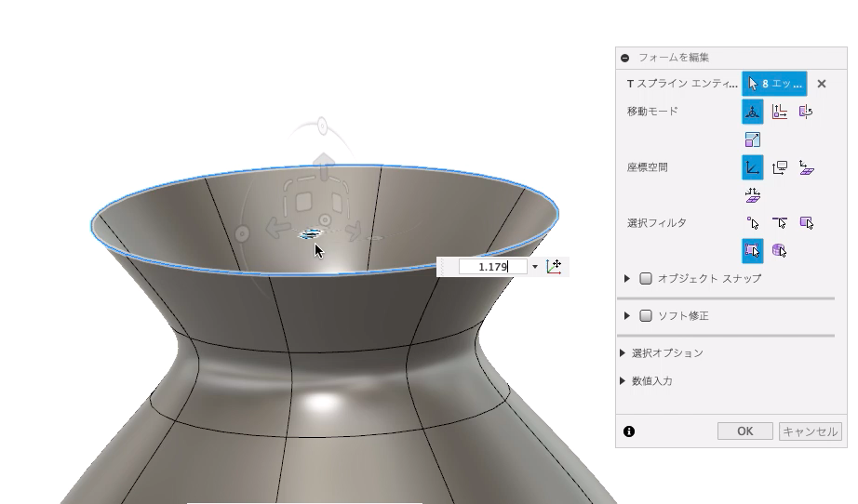Open the info icon in dialog footer
This screenshot has height=504, width=858.
629,431
